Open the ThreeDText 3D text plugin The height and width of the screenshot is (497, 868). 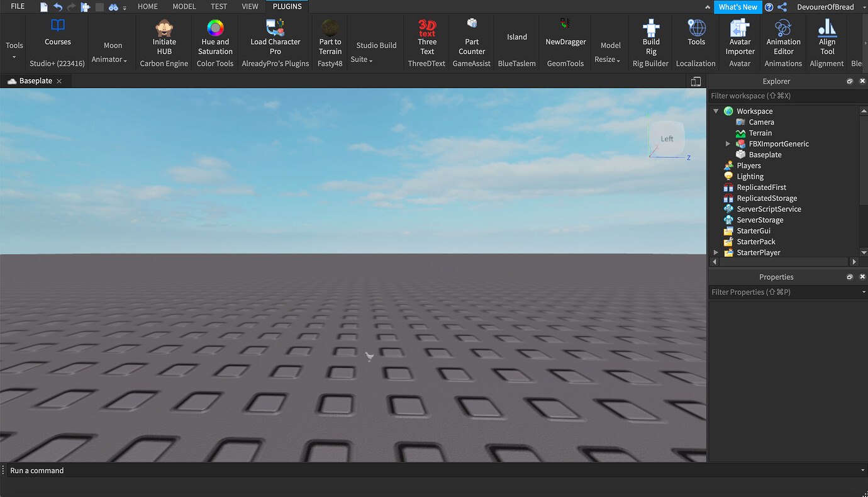coord(426,38)
